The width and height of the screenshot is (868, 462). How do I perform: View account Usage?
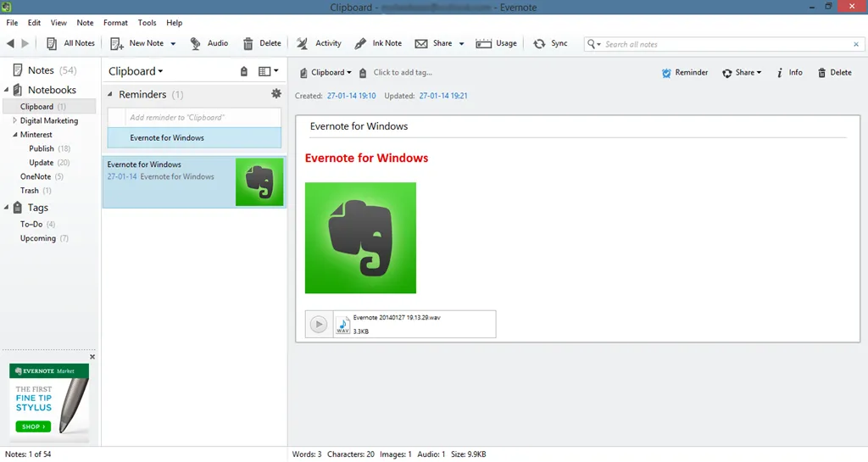(x=496, y=43)
